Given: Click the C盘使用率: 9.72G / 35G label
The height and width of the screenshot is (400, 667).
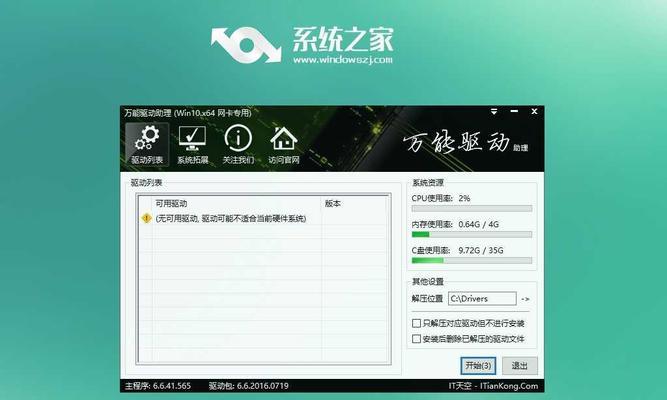Looking at the screenshot, I should [x=457, y=250].
